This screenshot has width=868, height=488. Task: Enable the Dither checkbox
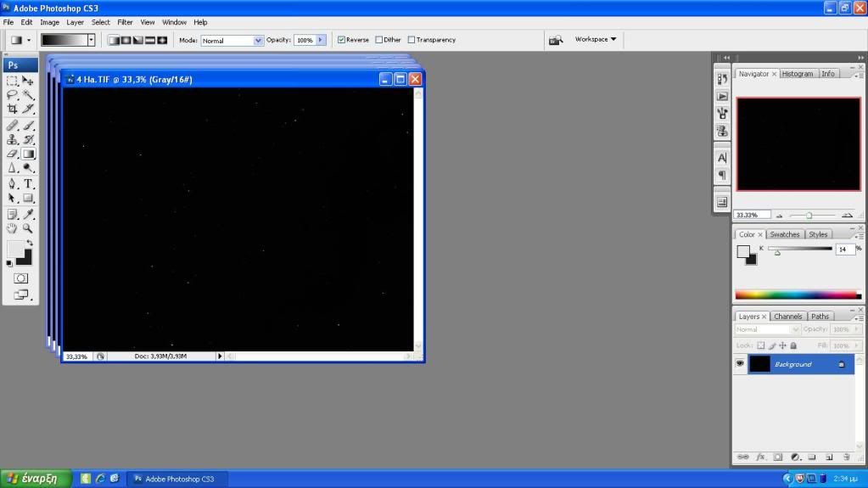coord(379,40)
